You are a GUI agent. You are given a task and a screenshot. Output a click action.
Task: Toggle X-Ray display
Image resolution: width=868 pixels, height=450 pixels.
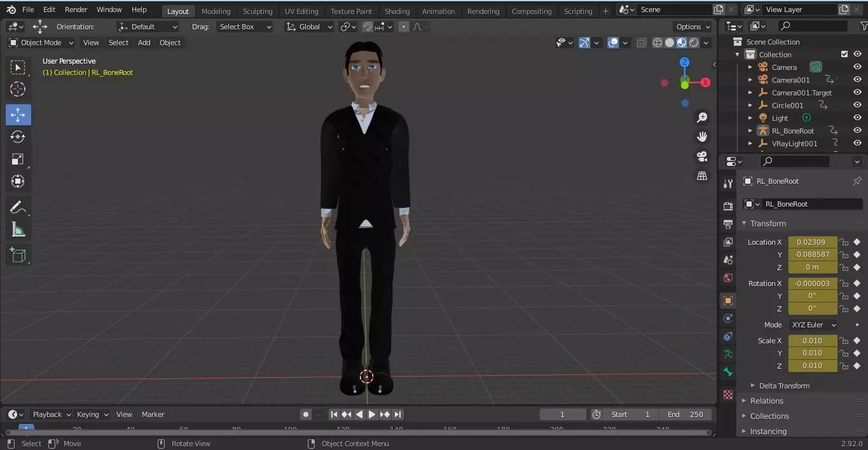(x=641, y=43)
